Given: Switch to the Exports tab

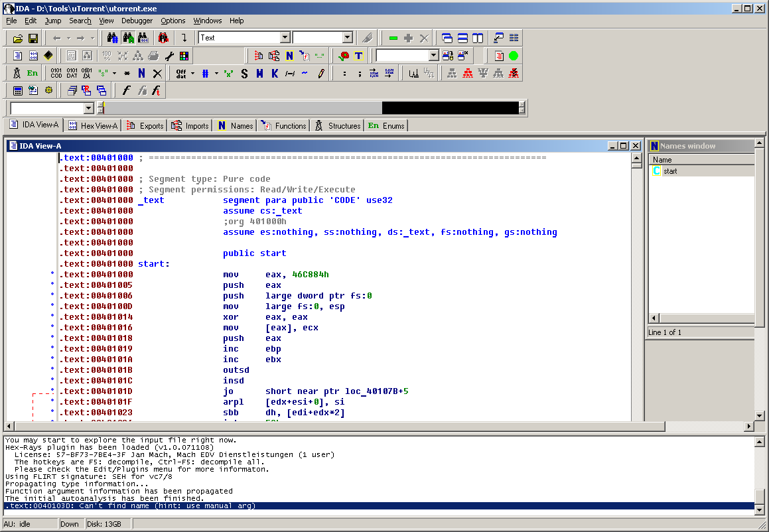Looking at the screenshot, I should [145, 126].
